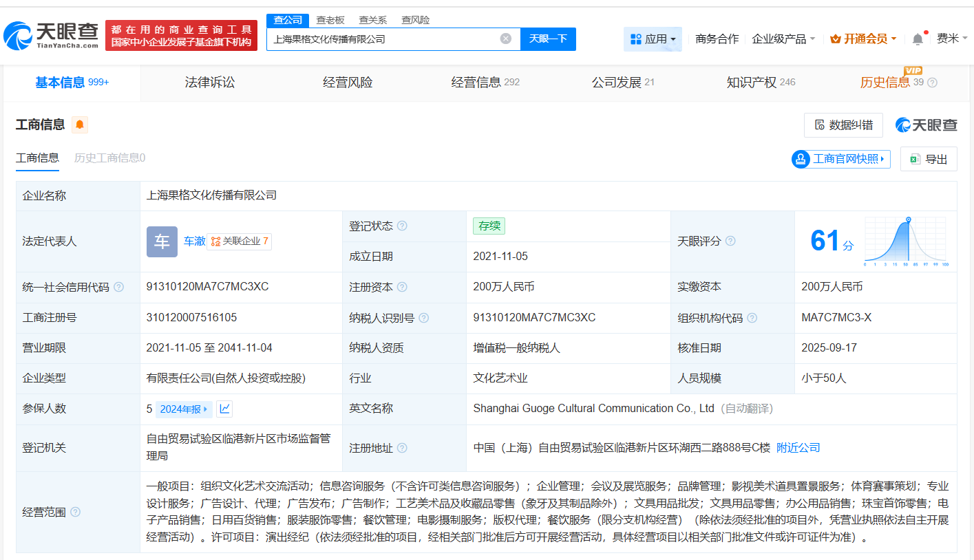Click the Excel icon on the 导出 button
The height and width of the screenshot is (560, 974).
click(x=916, y=158)
